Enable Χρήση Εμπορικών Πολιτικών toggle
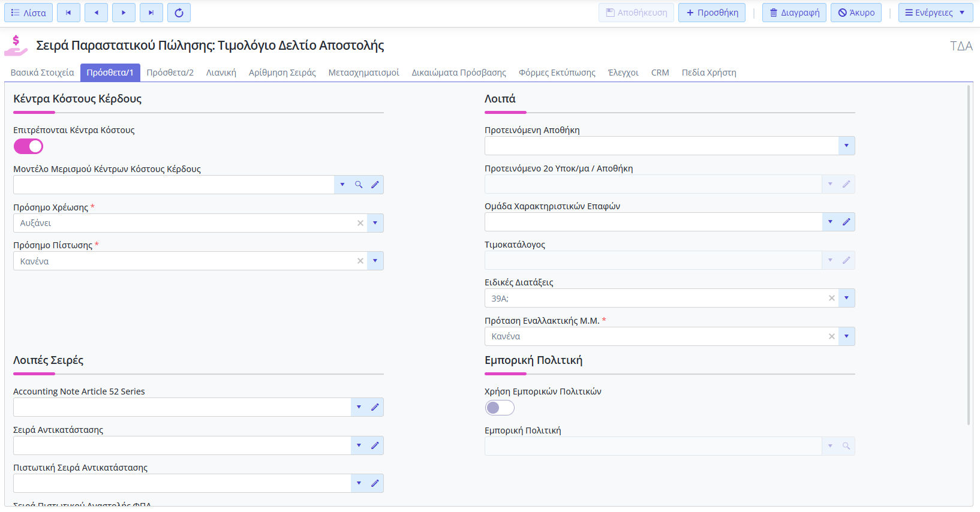Viewport: 980px width, 512px height. point(500,408)
